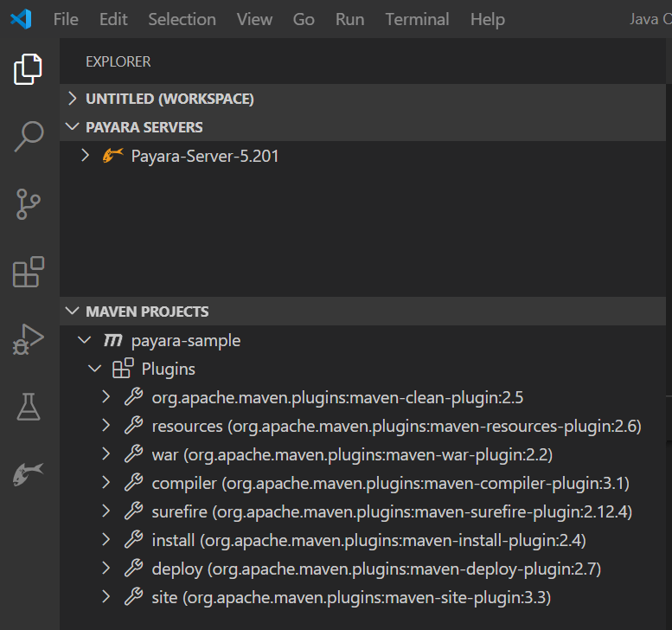The width and height of the screenshot is (672, 630).
Task: Open the Terminal menu
Action: (417, 19)
